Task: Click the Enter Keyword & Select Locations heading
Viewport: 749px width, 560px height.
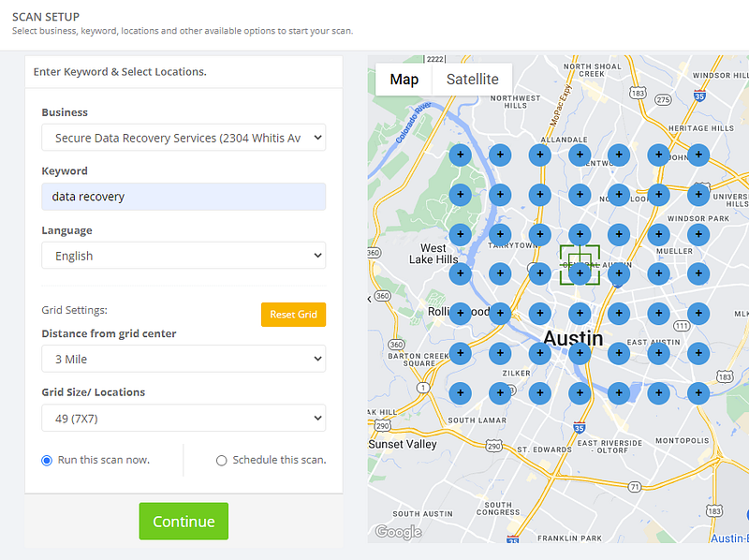Action: pos(120,72)
